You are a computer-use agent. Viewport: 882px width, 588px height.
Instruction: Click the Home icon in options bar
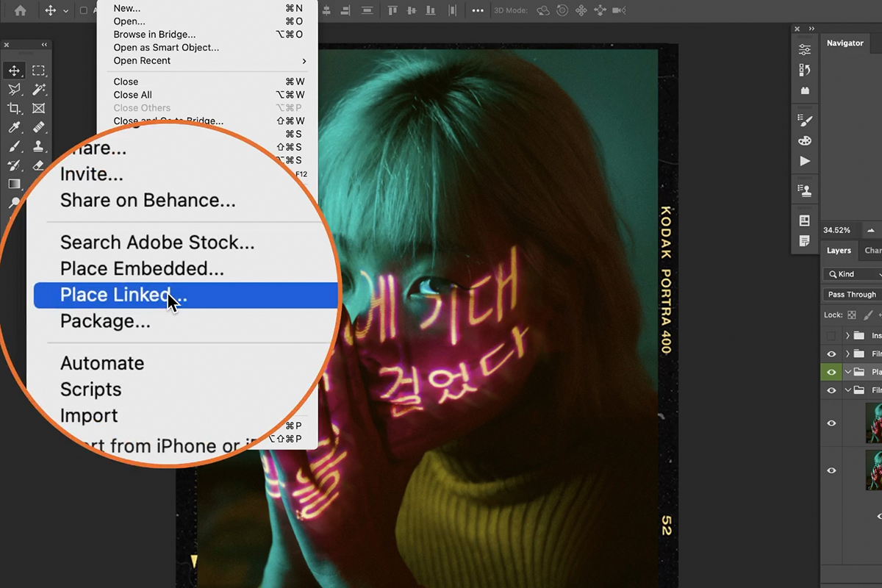click(21, 10)
